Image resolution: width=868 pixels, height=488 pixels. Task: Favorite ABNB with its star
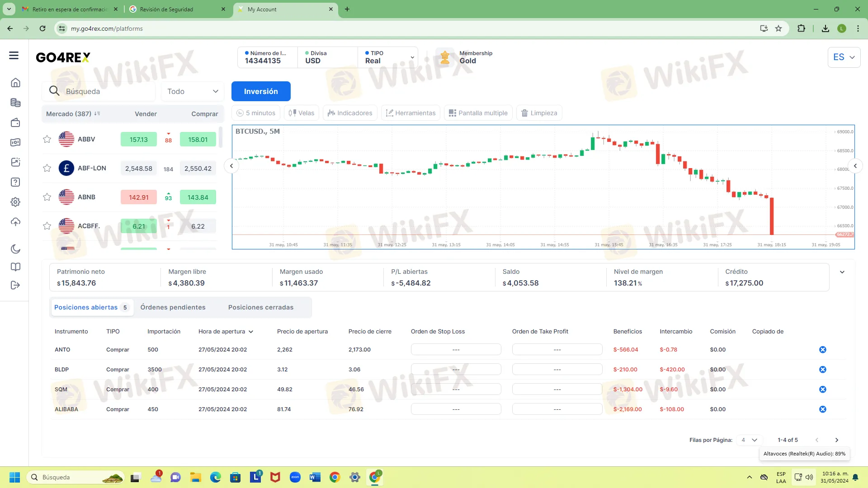click(47, 197)
